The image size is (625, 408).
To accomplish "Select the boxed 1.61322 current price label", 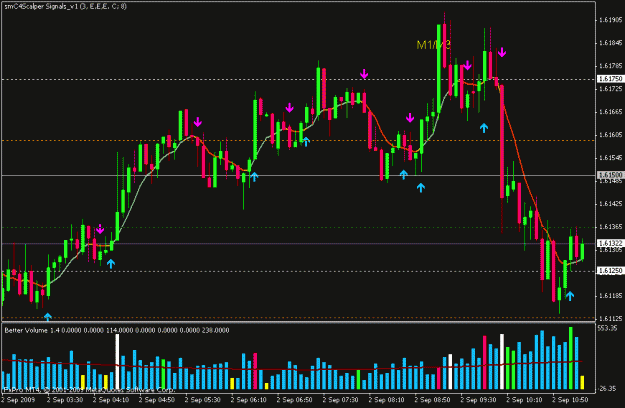I will tap(610, 243).
